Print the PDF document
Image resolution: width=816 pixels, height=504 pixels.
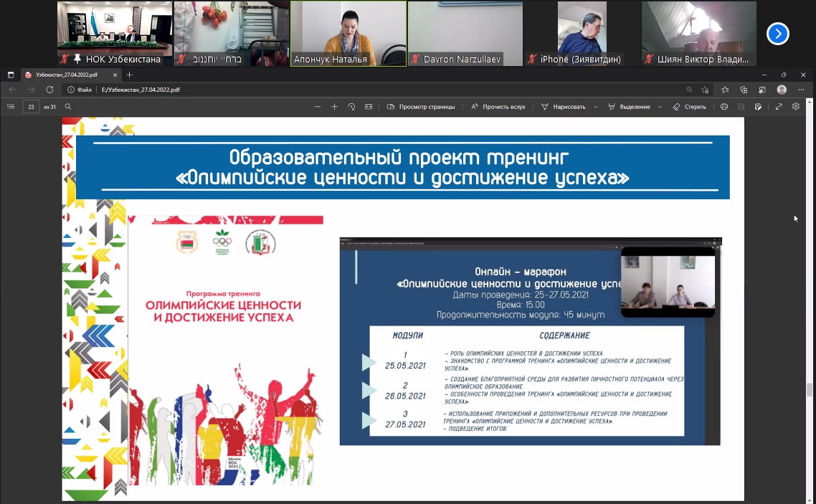click(724, 107)
